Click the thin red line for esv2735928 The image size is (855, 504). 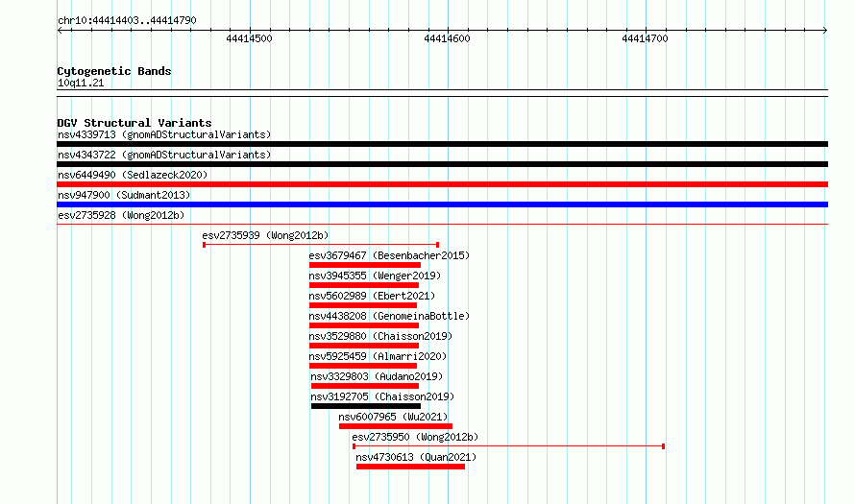[x=442, y=224]
